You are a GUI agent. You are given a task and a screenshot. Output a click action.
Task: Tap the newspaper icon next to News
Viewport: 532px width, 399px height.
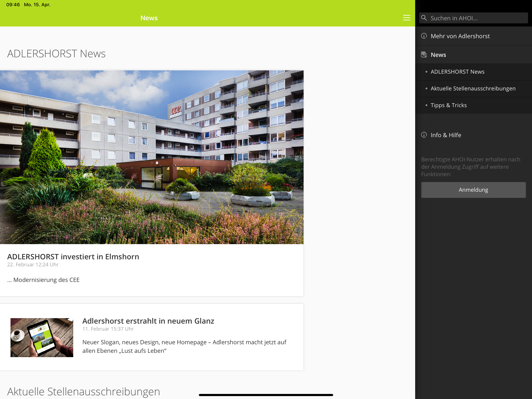(424, 55)
